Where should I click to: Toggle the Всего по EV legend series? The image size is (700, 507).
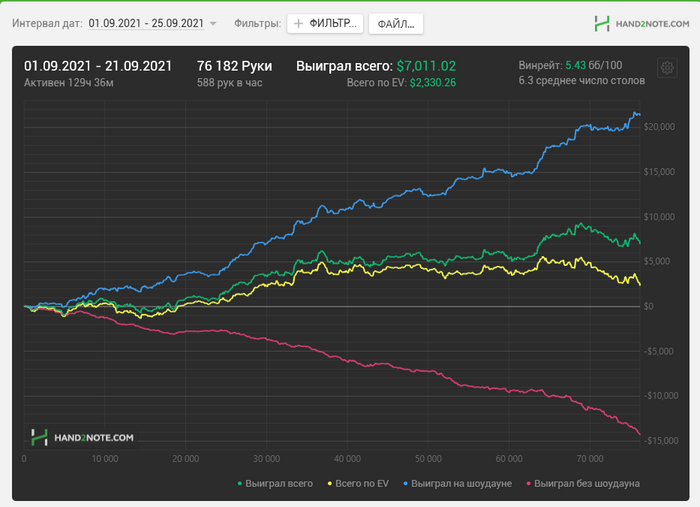(358, 483)
